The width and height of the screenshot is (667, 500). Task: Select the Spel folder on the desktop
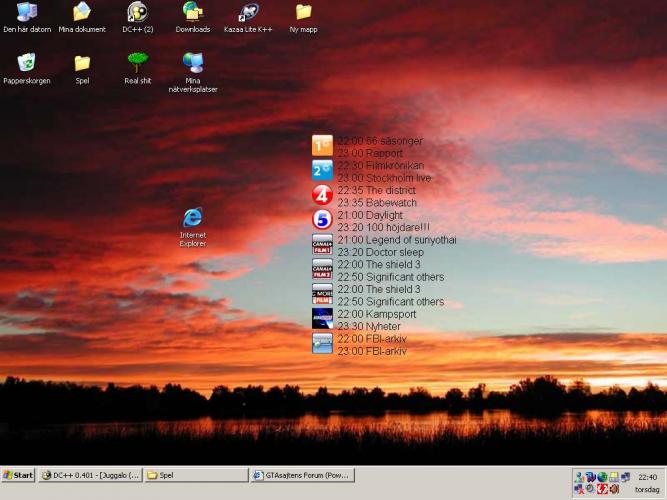click(82, 64)
